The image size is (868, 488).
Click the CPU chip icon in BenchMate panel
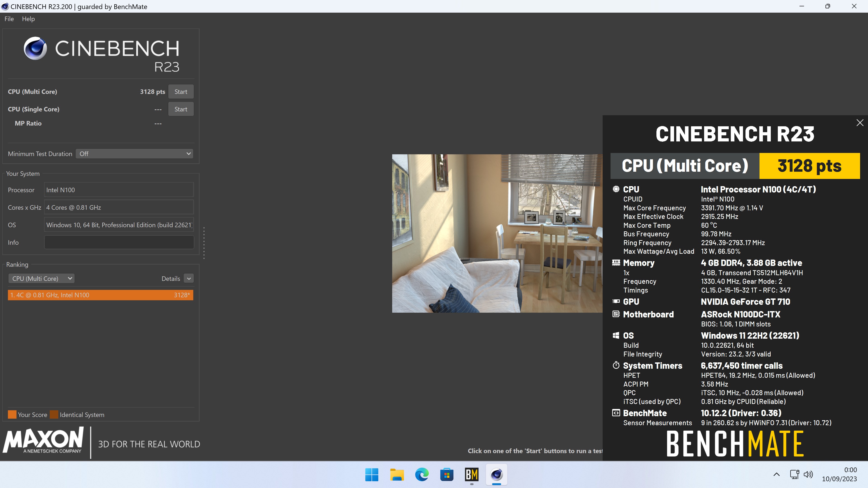[616, 189]
